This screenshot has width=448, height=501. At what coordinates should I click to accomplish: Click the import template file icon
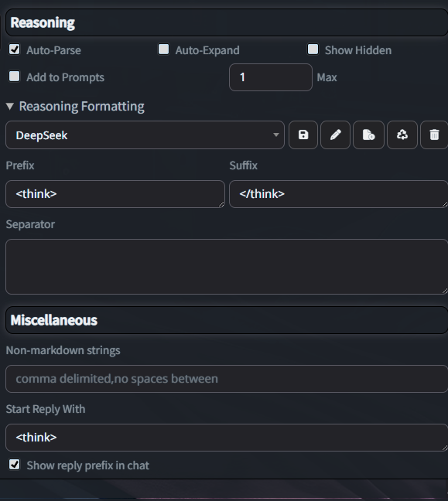pyautogui.click(x=368, y=135)
